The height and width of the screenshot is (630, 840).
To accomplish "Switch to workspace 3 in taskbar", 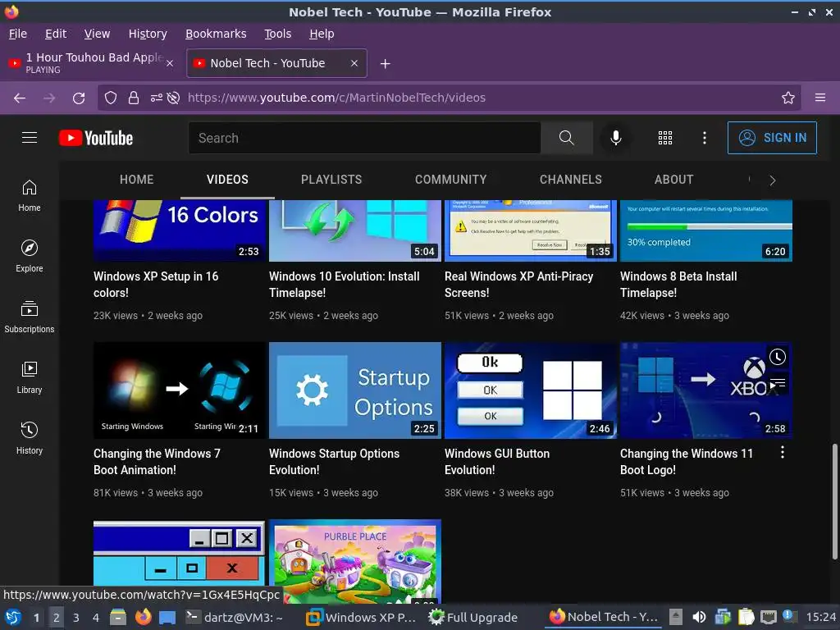I will [x=76, y=618].
